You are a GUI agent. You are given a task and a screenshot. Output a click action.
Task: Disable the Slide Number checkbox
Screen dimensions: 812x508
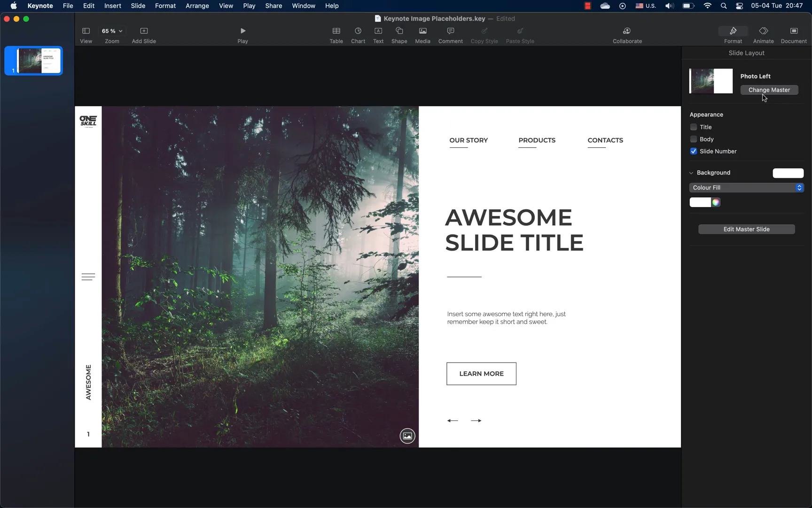click(x=694, y=151)
